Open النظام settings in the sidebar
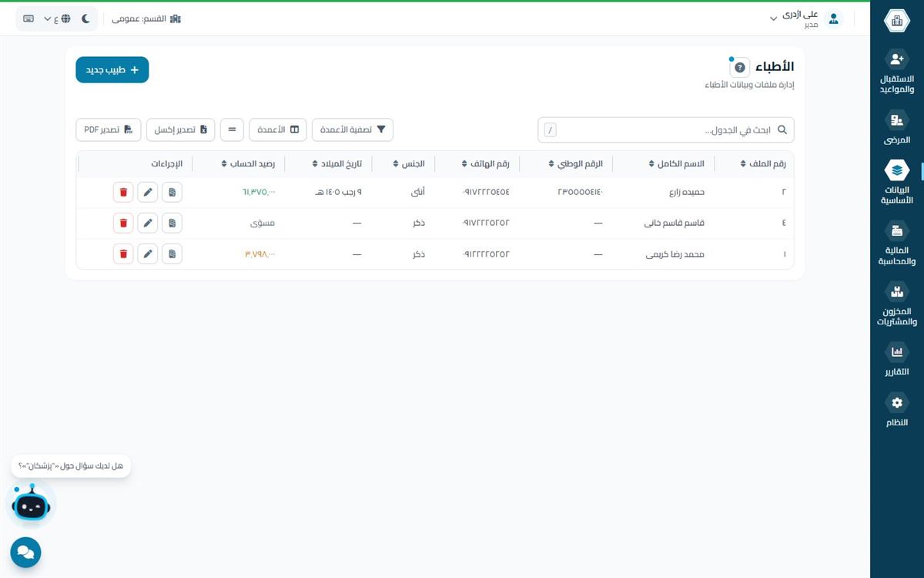 (896, 411)
